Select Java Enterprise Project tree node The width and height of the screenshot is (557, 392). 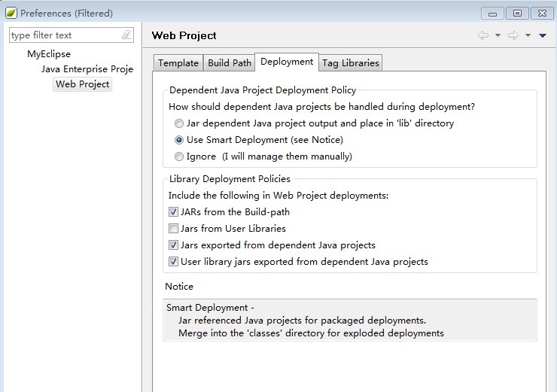pos(87,69)
